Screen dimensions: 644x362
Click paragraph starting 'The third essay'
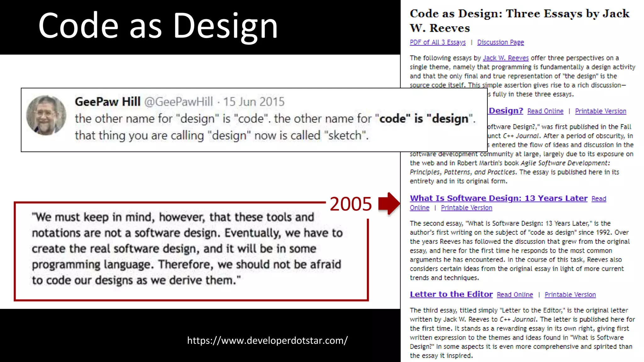(522, 333)
